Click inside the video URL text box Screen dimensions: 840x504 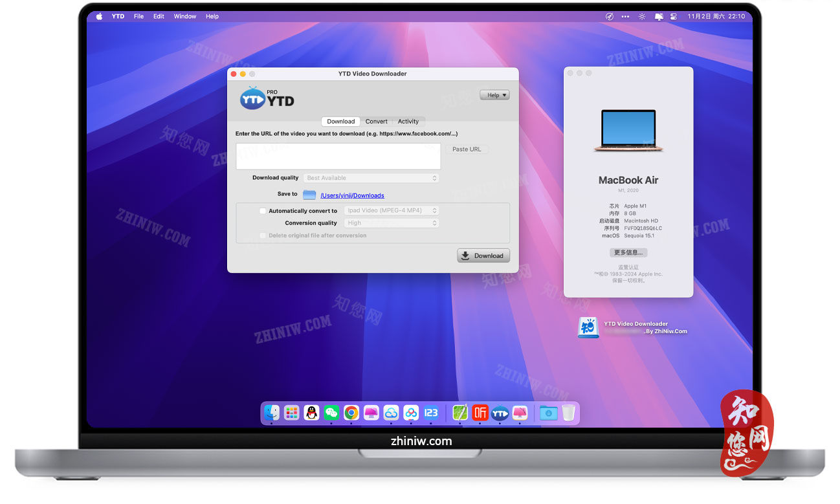(x=338, y=157)
